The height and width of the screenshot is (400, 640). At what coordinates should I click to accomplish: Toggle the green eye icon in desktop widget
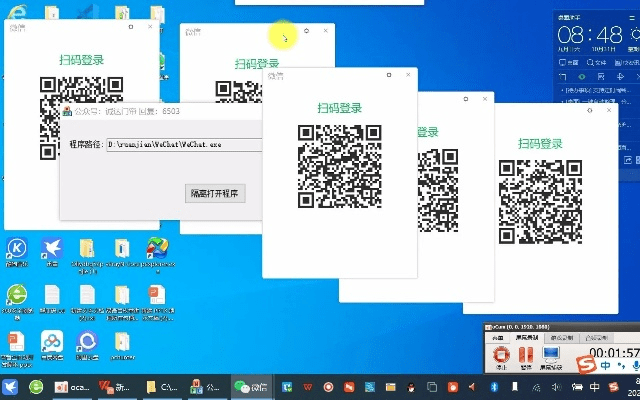coord(582,76)
